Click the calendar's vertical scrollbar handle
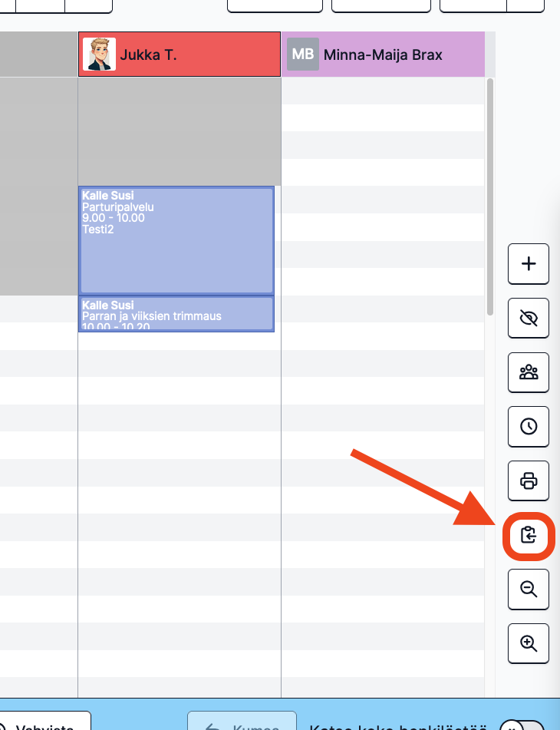 pyautogui.click(x=489, y=197)
